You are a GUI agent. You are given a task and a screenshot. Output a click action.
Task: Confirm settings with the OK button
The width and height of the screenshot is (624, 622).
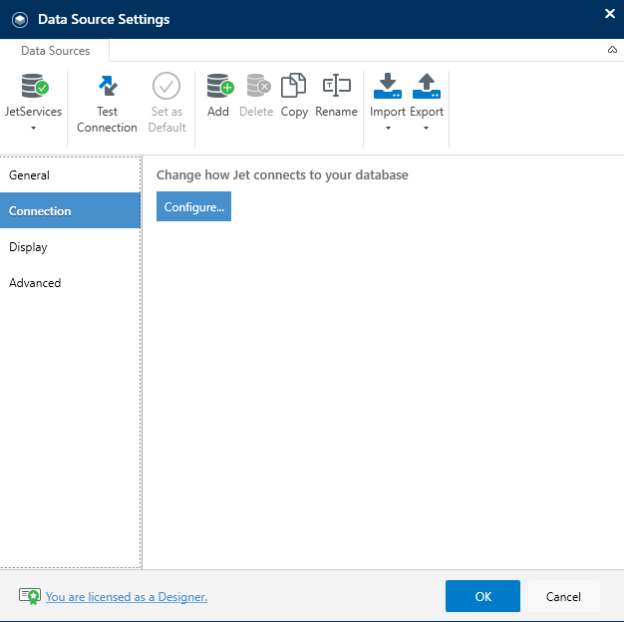[483, 596]
